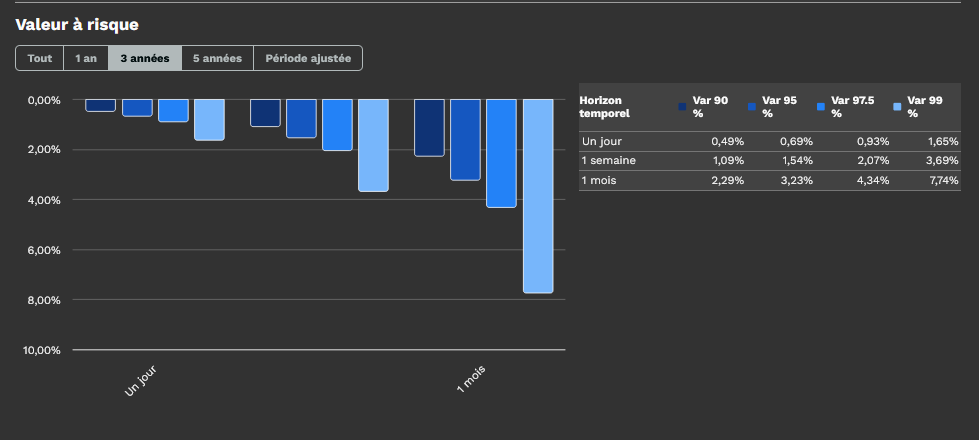The image size is (979, 440).
Task: Click the Valeur à risque heading
Action: [x=77, y=24]
